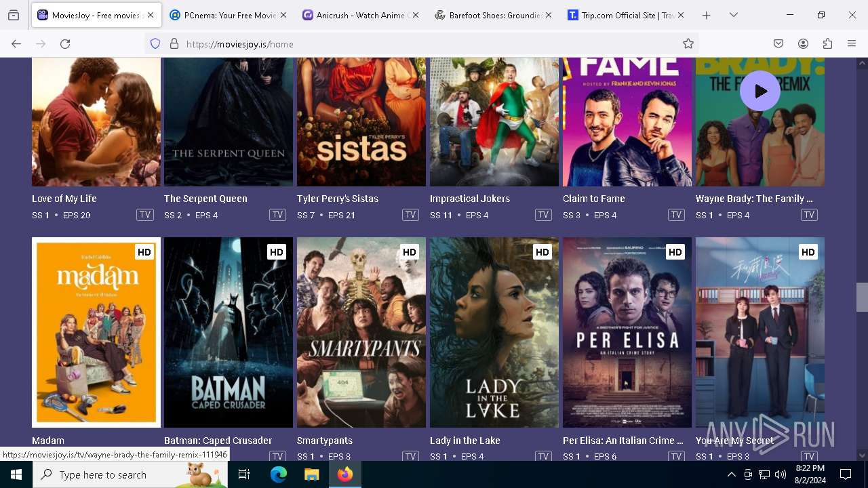Viewport: 868px width, 488px height.
Task: Open the Lady in the Lake title link
Action: pos(465,441)
